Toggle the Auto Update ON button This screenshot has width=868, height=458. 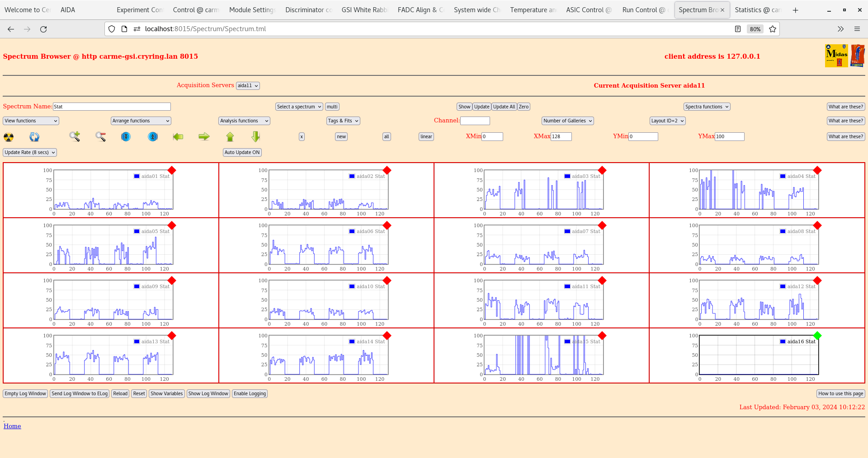242,153
